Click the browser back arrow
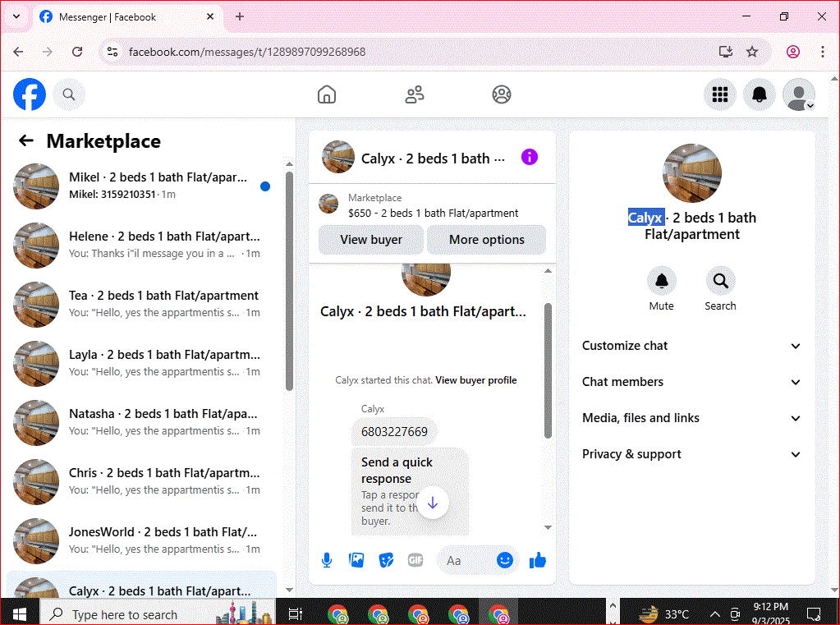Screen dimensions: 840x625 click(18, 52)
